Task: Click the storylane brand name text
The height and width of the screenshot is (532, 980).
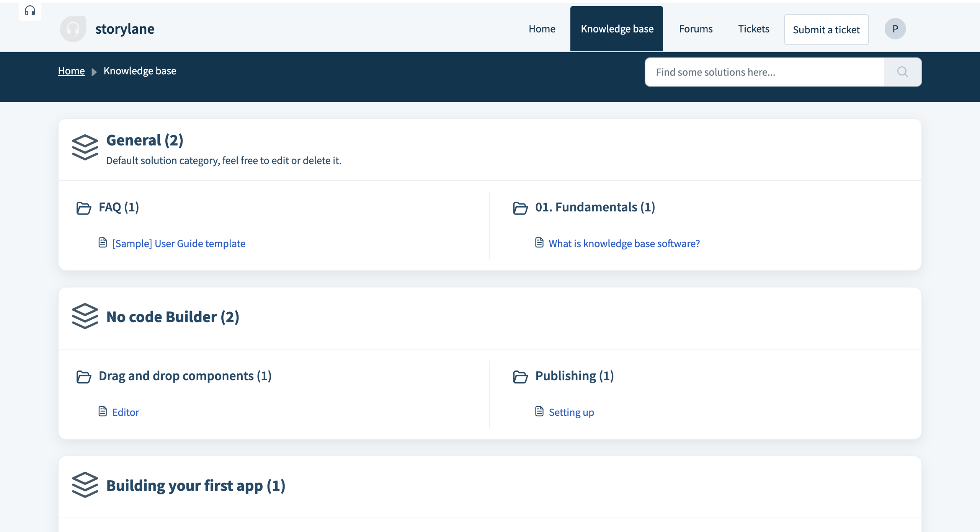Action: [x=125, y=29]
